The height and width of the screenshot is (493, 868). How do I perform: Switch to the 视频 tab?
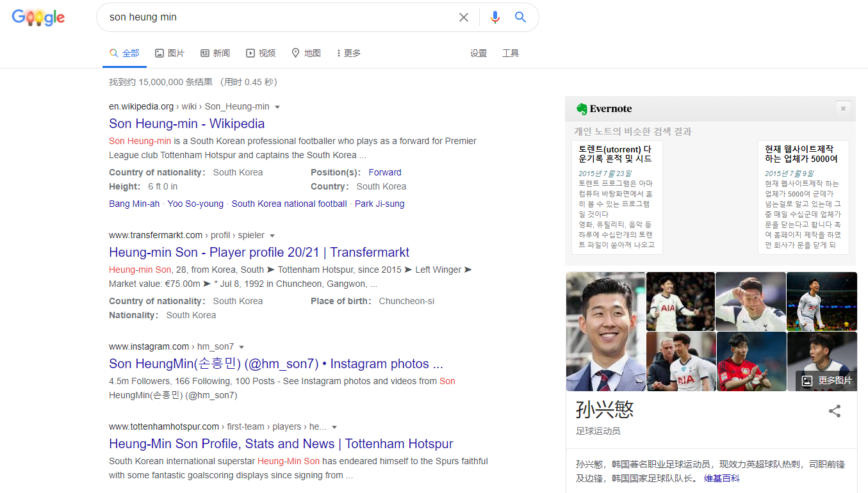point(261,53)
